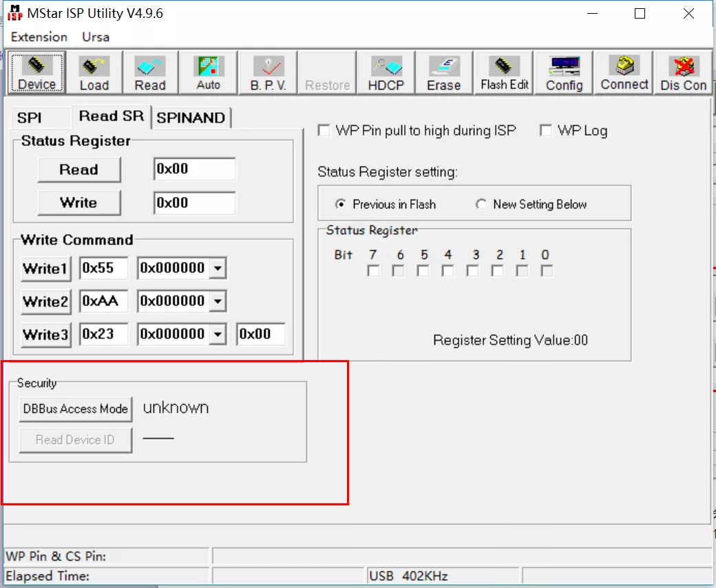
Task: Toggle the WP Log checkbox
Action: coord(546,131)
